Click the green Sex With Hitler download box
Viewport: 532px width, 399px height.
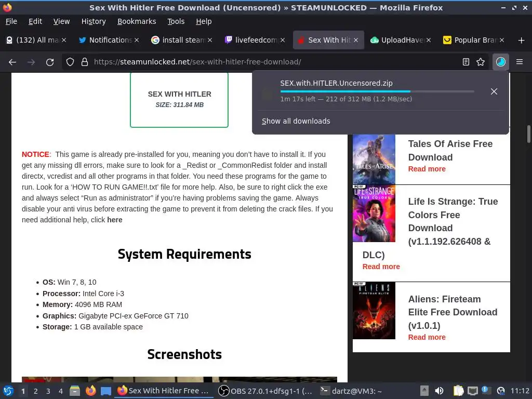(179, 99)
